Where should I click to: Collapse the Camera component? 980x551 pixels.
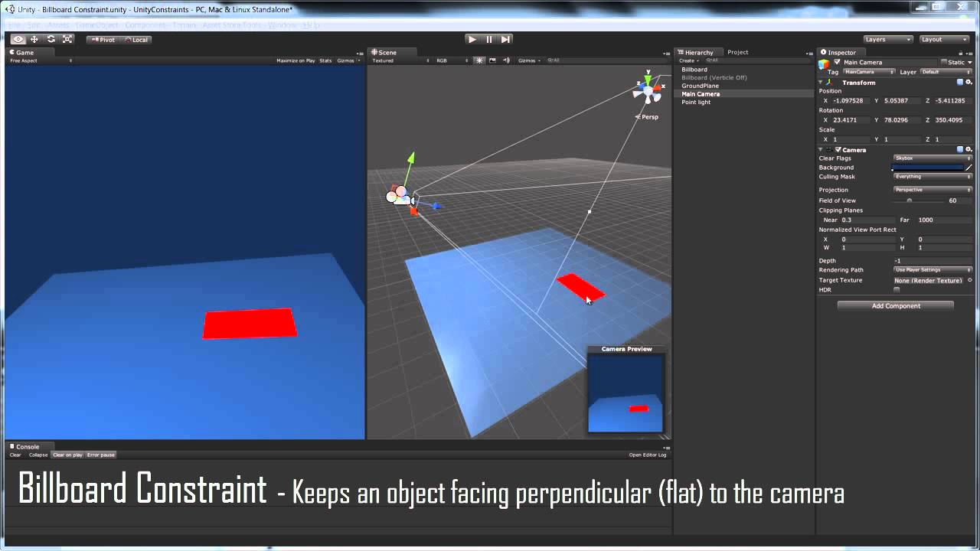point(822,150)
